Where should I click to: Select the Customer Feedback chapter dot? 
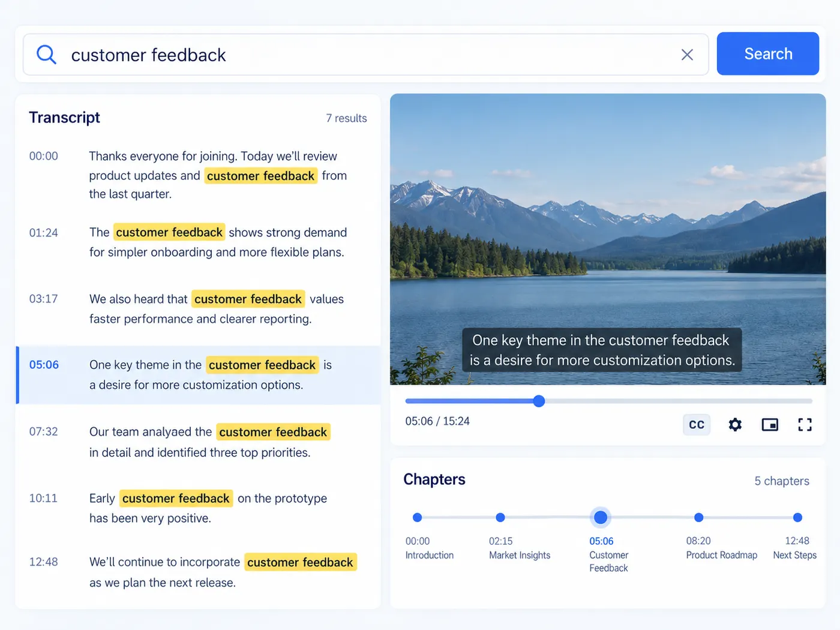click(x=601, y=517)
